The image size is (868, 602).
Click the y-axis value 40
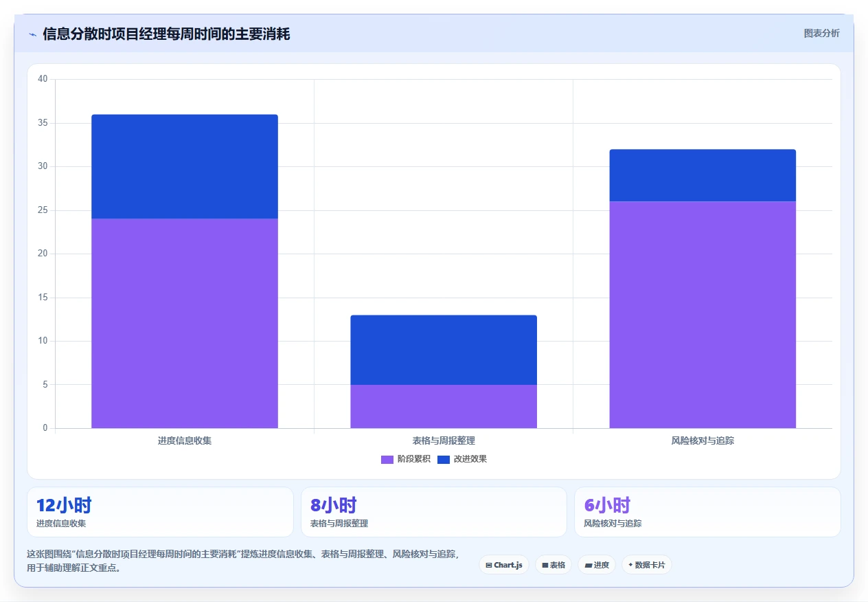pos(43,79)
